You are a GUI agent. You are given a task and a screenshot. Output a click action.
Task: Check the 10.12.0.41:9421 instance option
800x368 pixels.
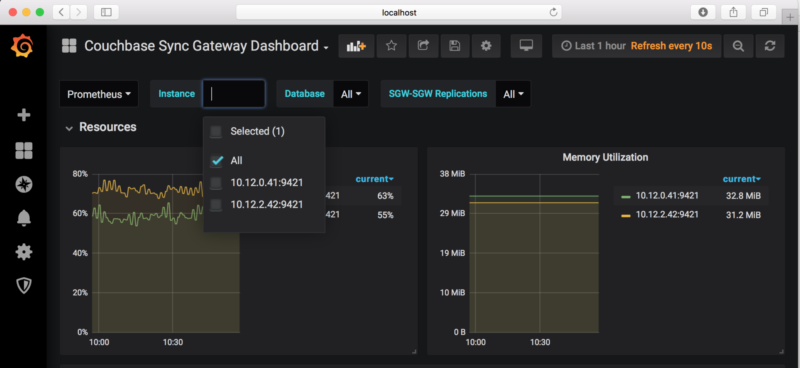tap(216, 183)
